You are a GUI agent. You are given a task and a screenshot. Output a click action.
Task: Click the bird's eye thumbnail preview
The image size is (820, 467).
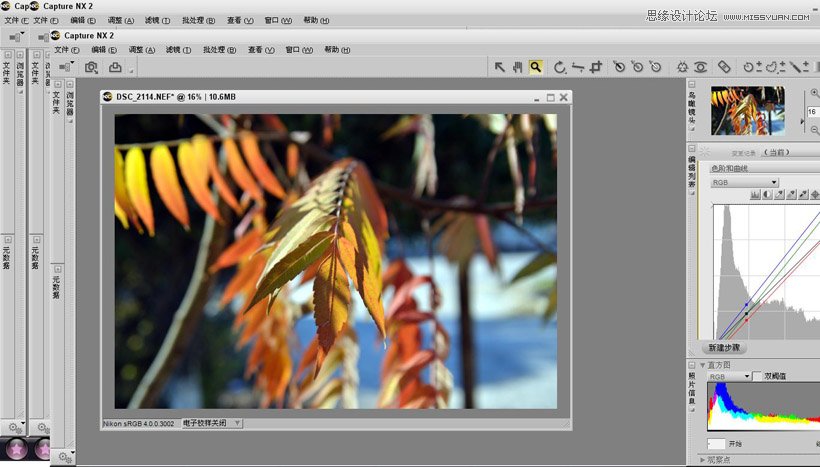click(x=747, y=111)
